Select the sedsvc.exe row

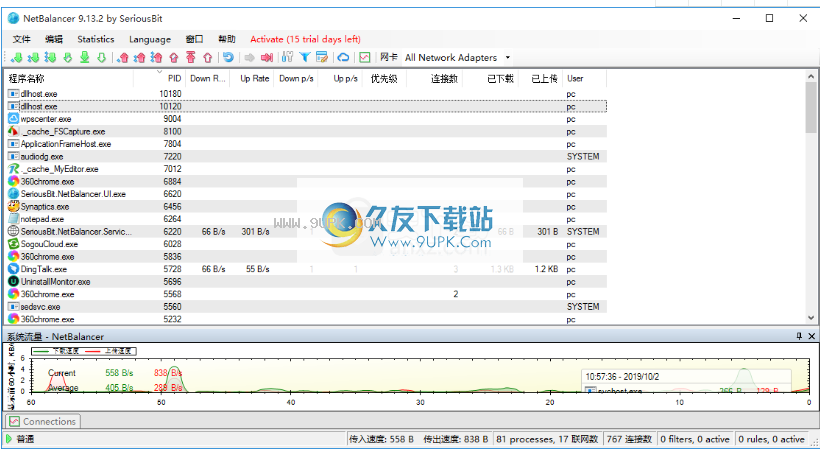point(306,307)
